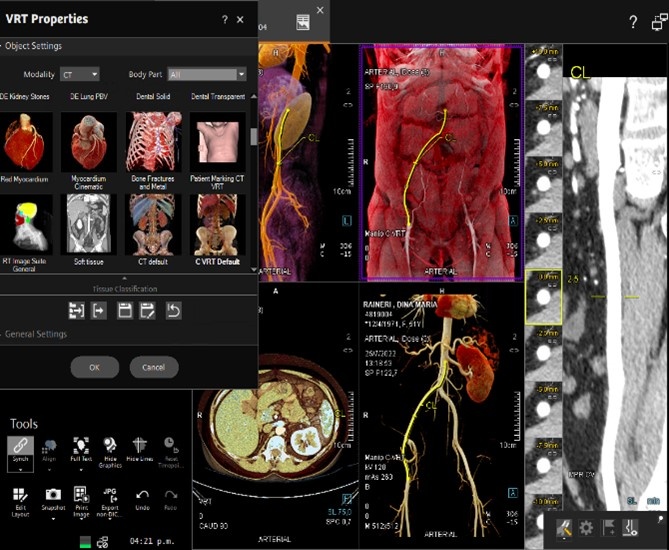
Task: Click the green system status indicator
Action: tap(85, 542)
